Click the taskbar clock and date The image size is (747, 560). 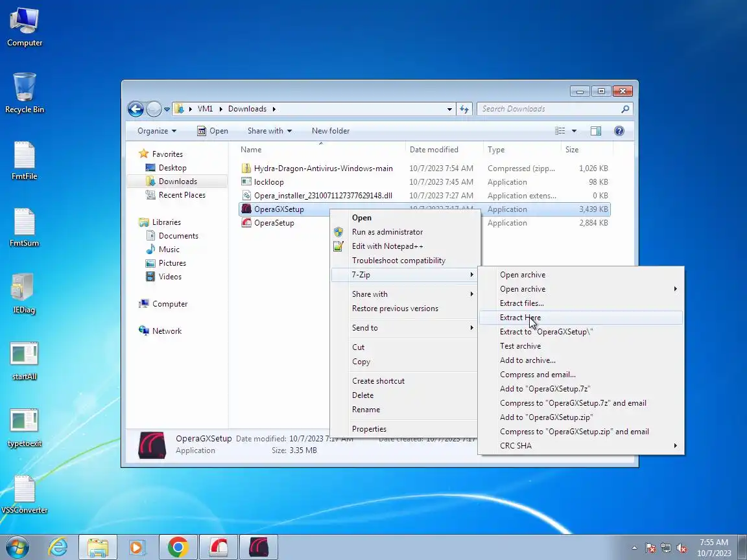tap(714, 548)
